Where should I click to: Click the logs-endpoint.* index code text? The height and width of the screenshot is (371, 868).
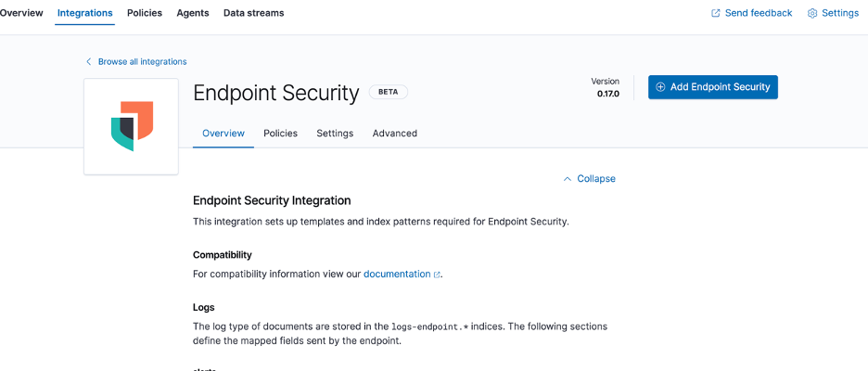pyautogui.click(x=429, y=326)
